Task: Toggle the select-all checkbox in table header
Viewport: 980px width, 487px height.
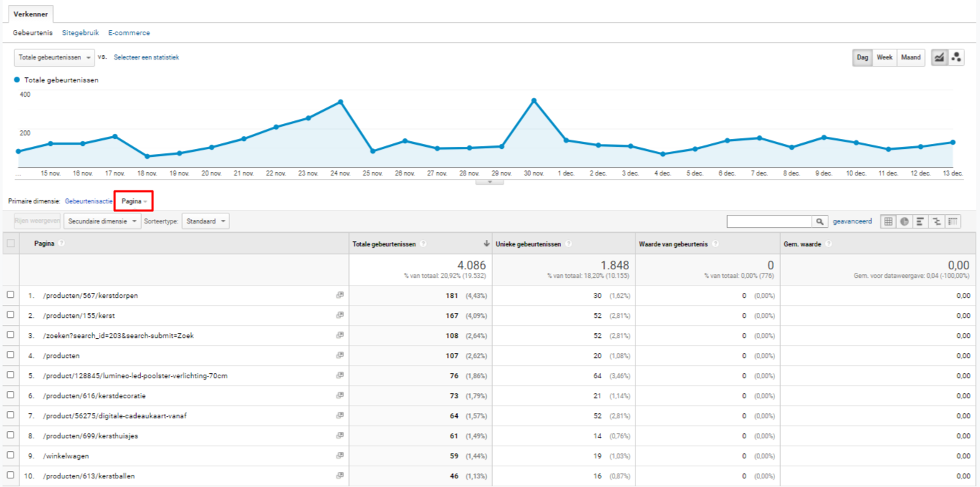Action: pyautogui.click(x=10, y=243)
